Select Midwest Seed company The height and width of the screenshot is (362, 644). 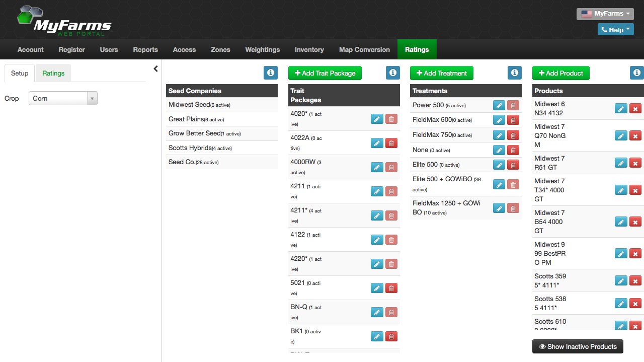click(x=222, y=105)
